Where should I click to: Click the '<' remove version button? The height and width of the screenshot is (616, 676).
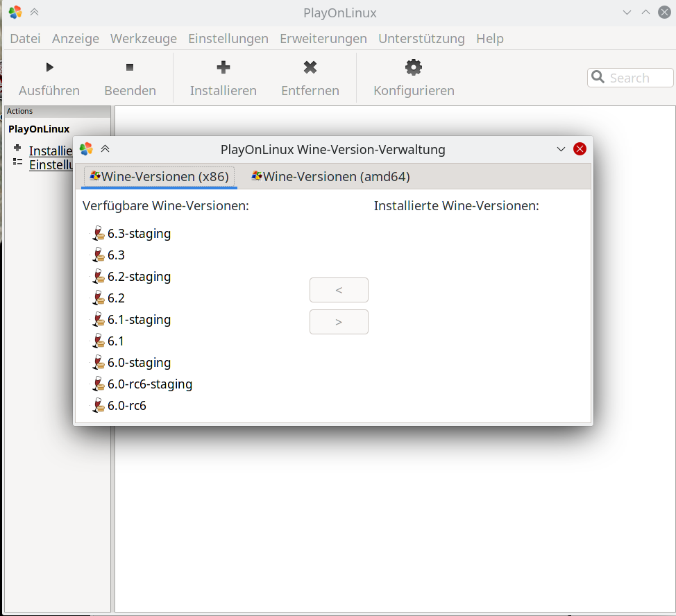339,290
